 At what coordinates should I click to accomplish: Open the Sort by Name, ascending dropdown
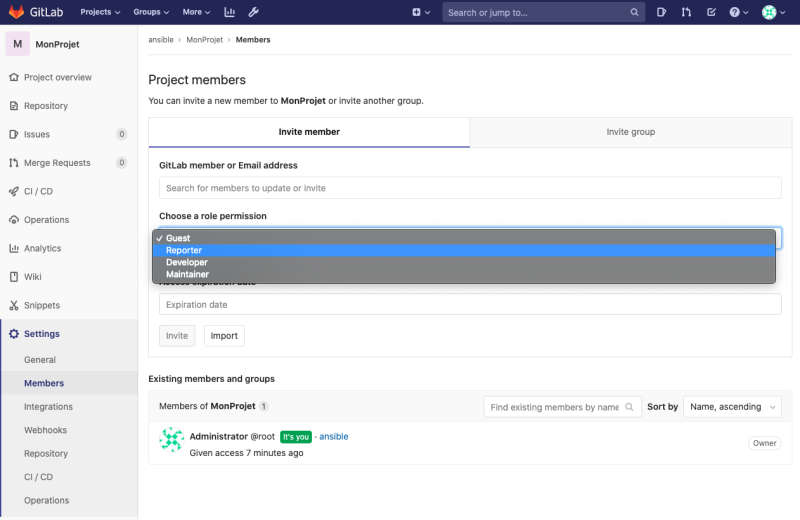(x=735, y=407)
